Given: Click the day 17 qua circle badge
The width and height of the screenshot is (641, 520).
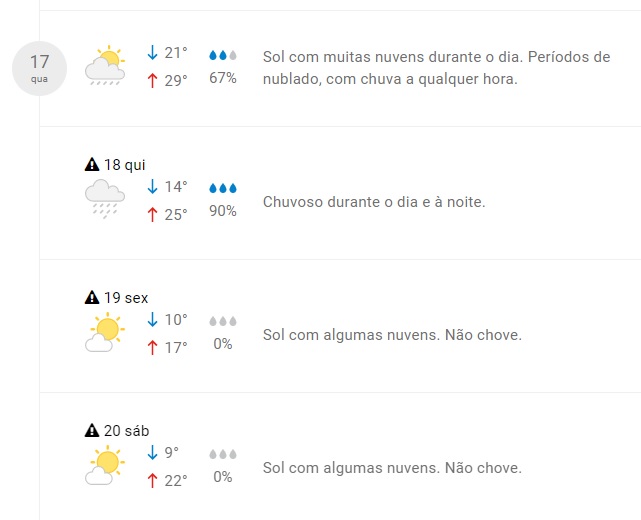Looking at the screenshot, I should point(39,69).
